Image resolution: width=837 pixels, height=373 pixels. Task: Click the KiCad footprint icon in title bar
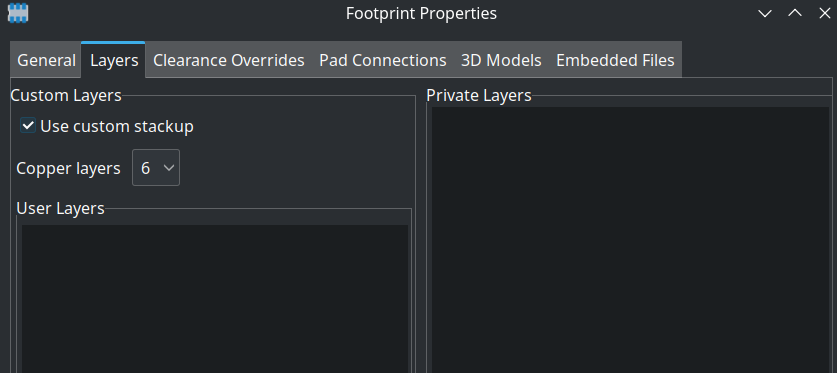click(18, 13)
